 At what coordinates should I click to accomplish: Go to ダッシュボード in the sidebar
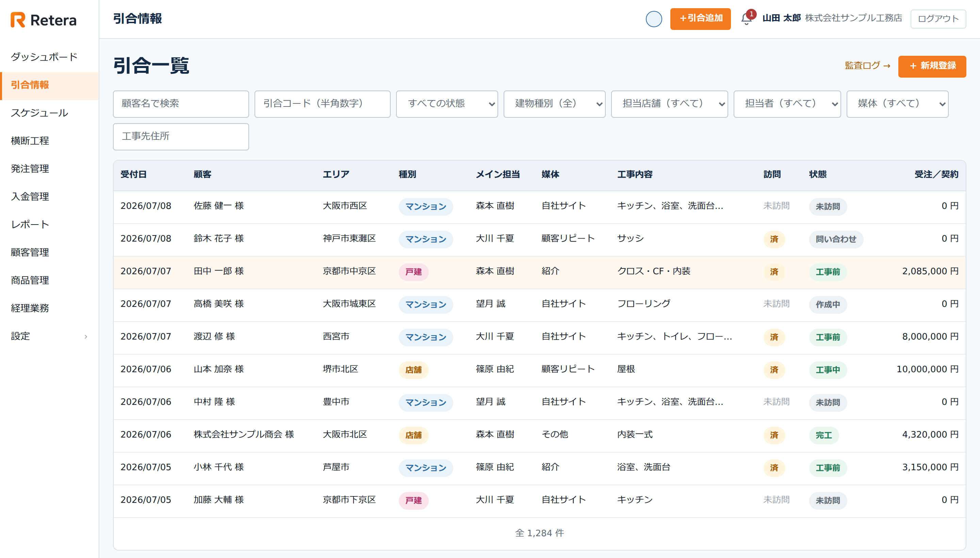49,57
